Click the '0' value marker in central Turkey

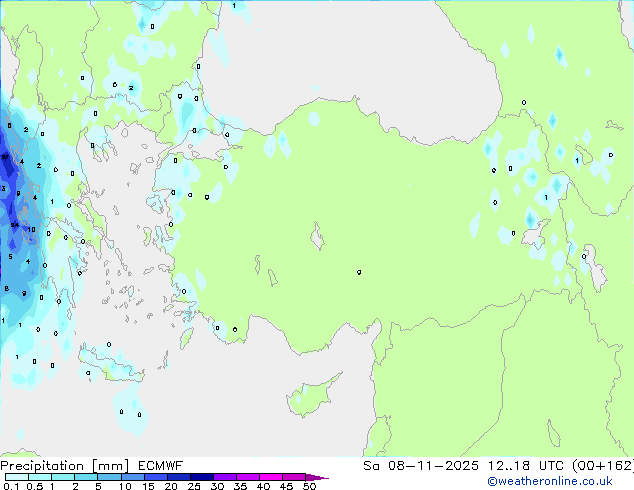pos(359,272)
